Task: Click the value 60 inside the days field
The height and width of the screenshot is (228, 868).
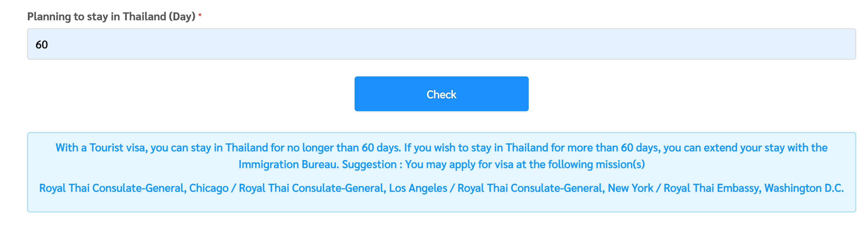Action: pos(42,45)
